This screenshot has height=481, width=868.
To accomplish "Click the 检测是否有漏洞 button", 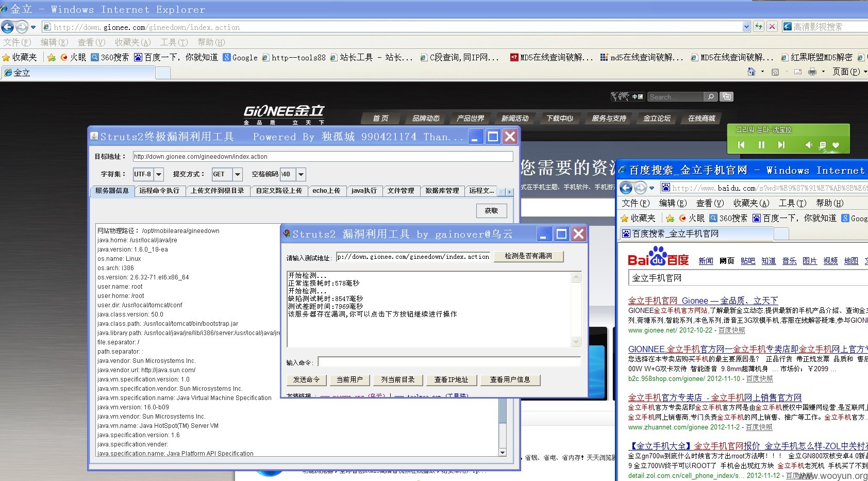I will [x=528, y=256].
